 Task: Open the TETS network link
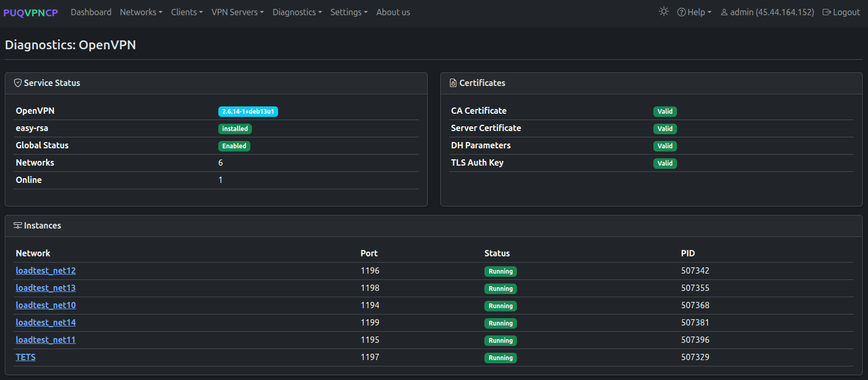pyautogui.click(x=26, y=357)
